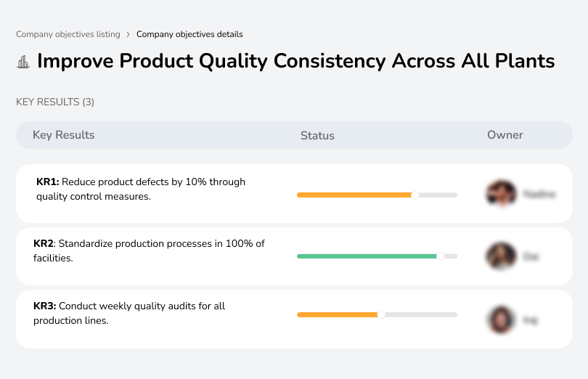Click the Owner column header

pos(505,135)
